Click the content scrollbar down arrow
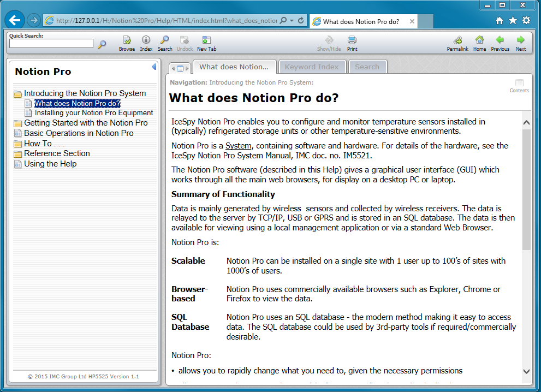The height and width of the screenshot is (392, 541). [x=526, y=371]
